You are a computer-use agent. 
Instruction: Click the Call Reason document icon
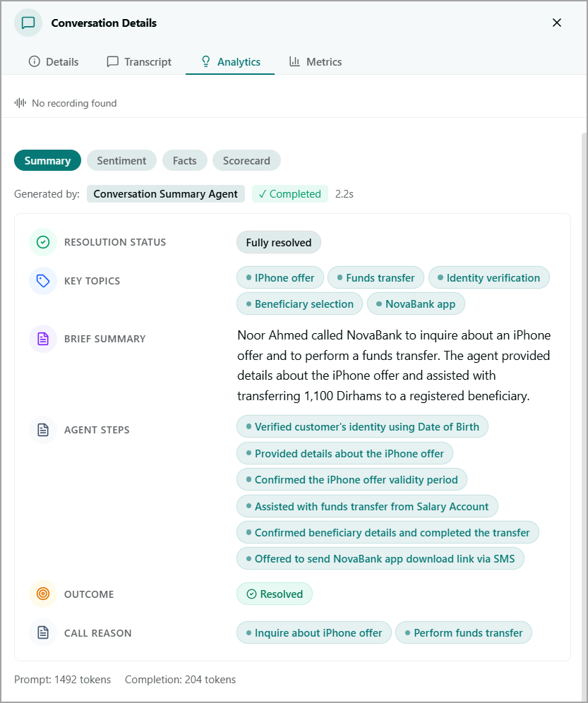click(x=43, y=632)
